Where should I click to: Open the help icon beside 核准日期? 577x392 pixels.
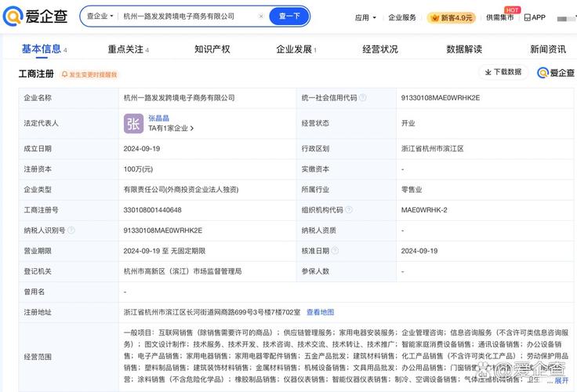click(335, 251)
